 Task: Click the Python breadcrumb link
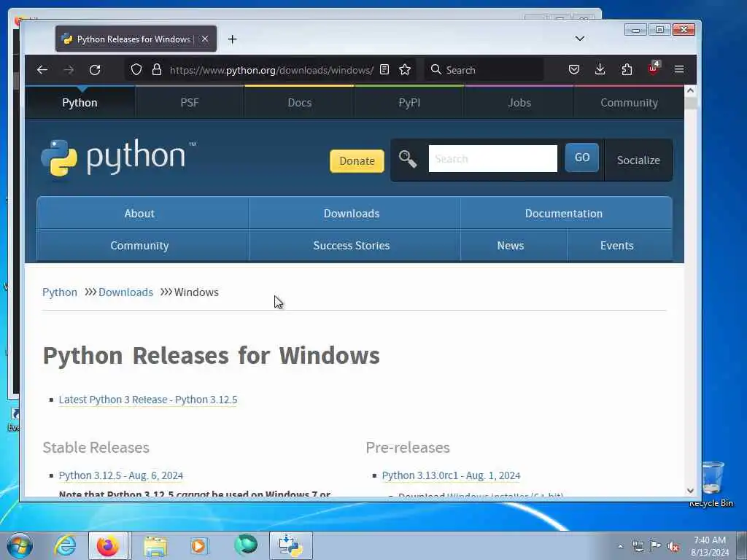coord(60,292)
